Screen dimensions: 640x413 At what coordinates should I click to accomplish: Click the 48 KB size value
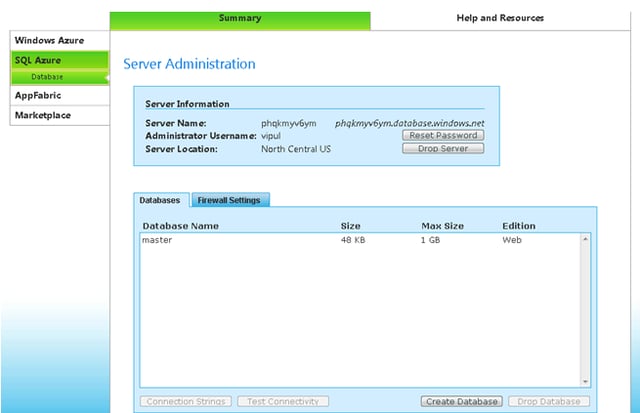pos(353,240)
